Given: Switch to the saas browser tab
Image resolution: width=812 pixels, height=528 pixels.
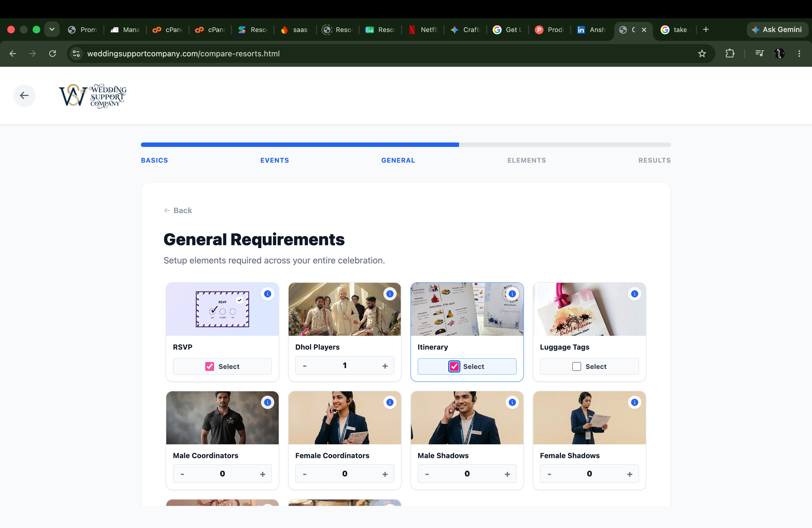Looking at the screenshot, I should pyautogui.click(x=295, y=30).
